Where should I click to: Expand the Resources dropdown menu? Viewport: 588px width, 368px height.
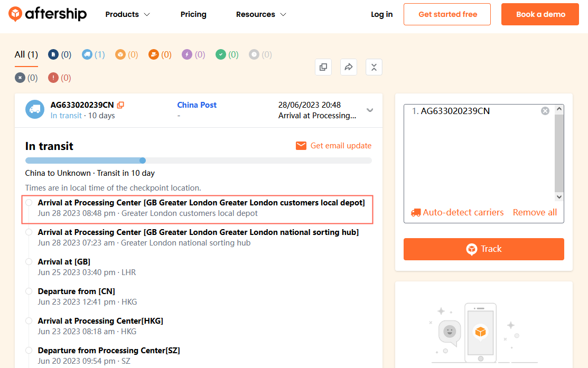coord(261,14)
